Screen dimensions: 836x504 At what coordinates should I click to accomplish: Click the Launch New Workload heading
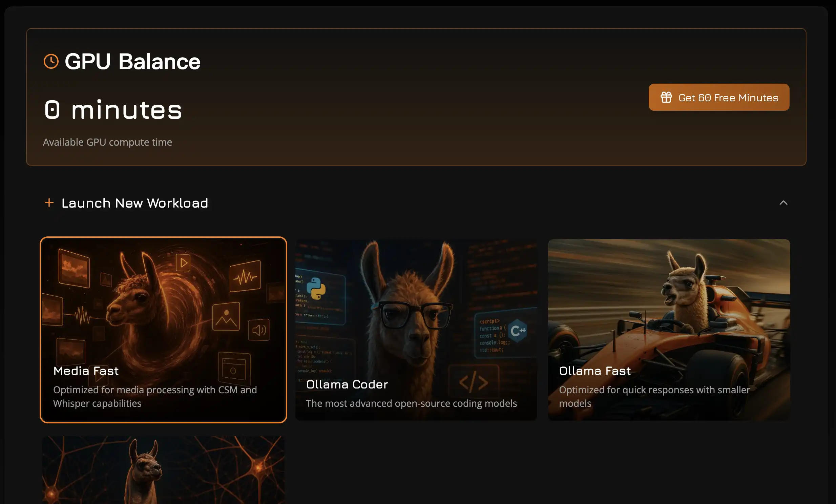(x=135, y=203)
